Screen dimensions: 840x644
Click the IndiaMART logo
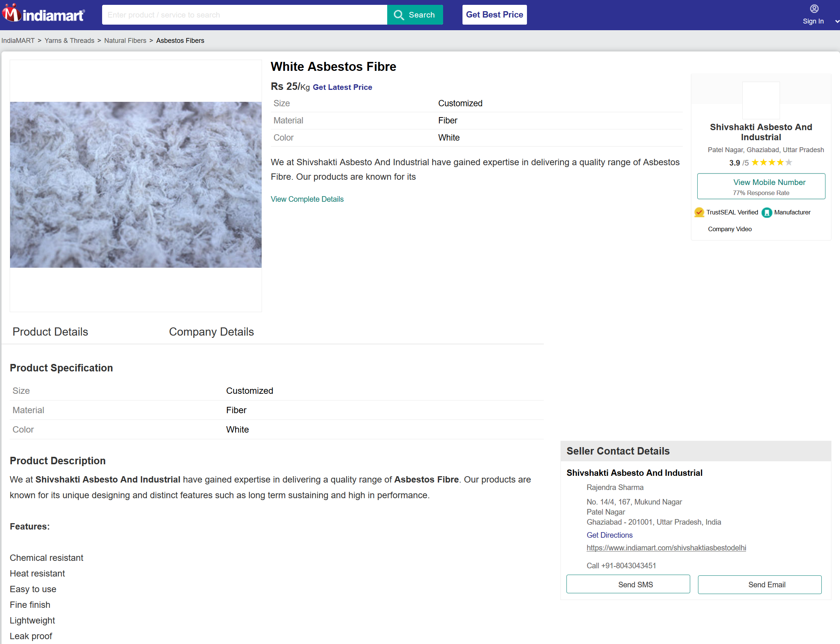pos(43,13)
